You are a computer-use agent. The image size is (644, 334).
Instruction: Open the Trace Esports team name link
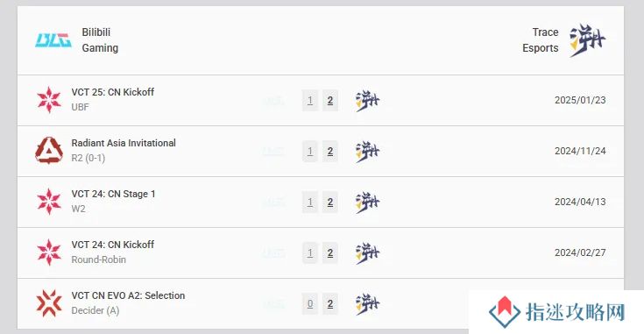click(540, 39)
